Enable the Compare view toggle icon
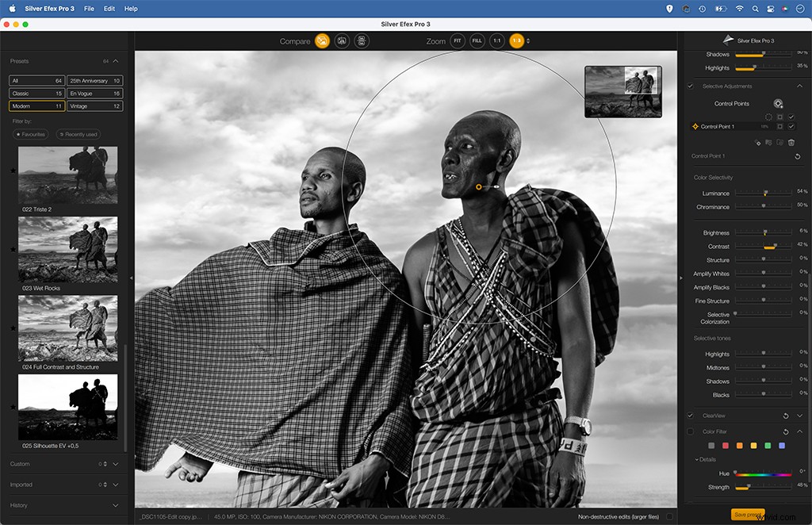 (x=323, y=40)
